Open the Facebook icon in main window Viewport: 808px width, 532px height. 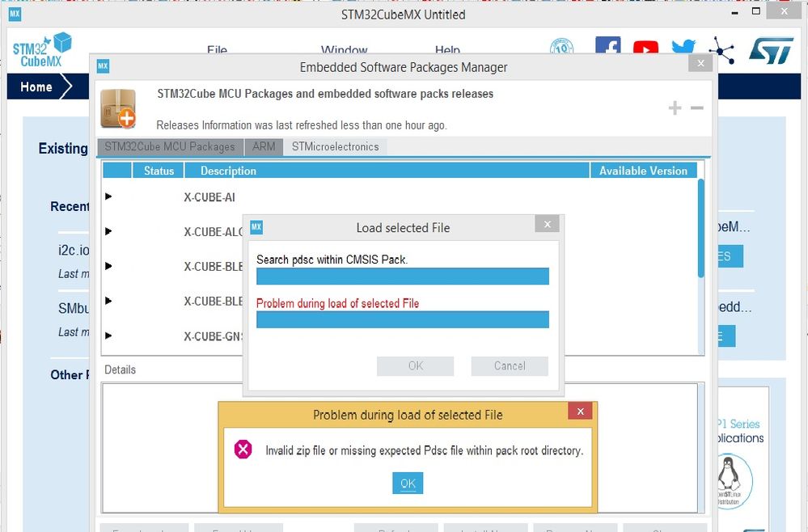pyautogui.click(x=608, y=45)
